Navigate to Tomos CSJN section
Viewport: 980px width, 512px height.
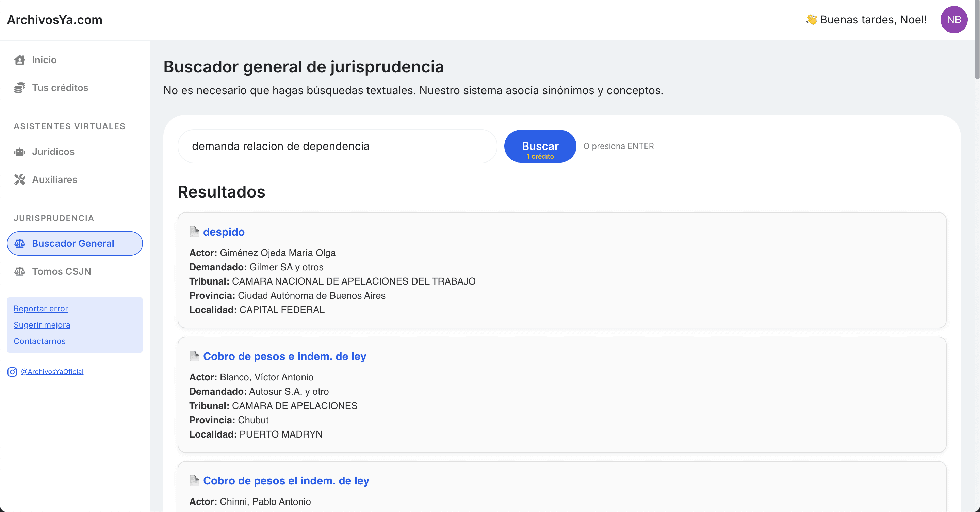coord(62,271)
